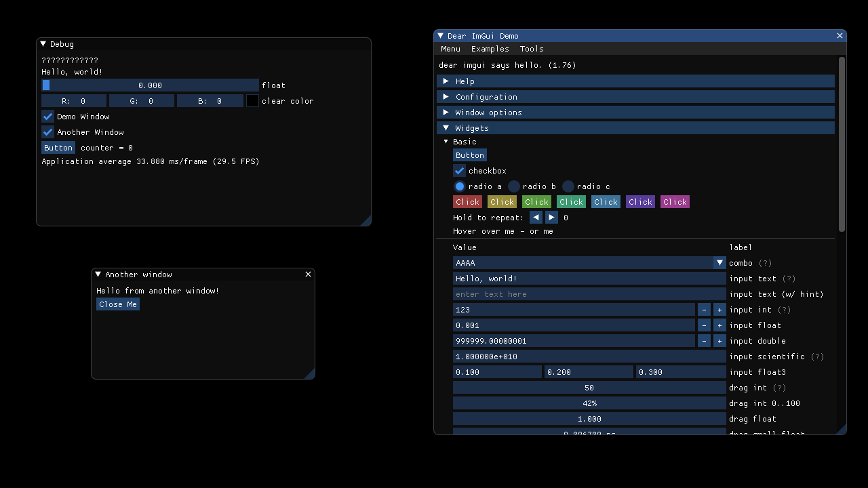Viewport: 868px width, 488px height.
Task: Collapse Another window using title triangle
Action: click(98, 274)
